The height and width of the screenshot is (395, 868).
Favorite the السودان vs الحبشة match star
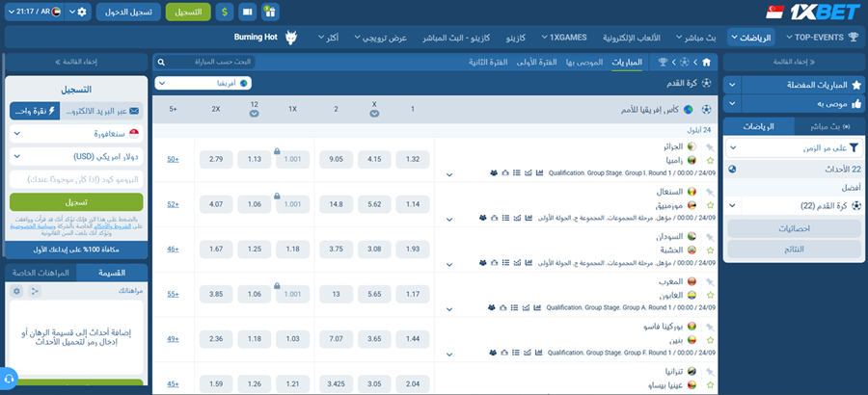(710, 250)
